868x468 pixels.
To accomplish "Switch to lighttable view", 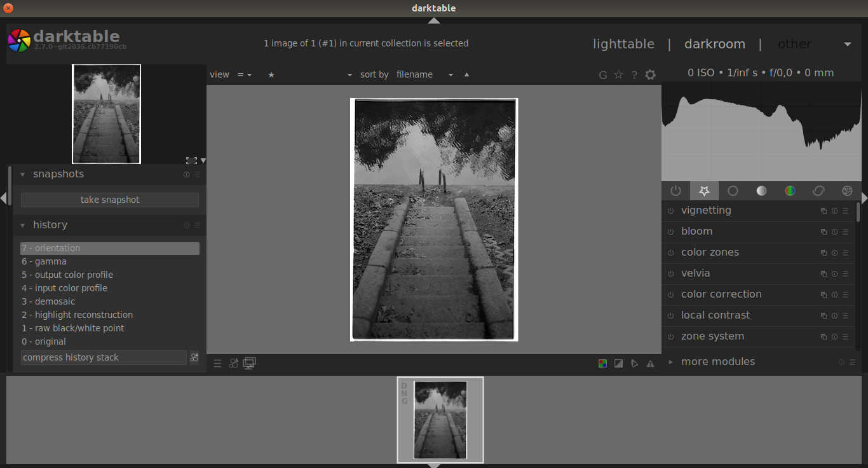I will pos(623,44).
